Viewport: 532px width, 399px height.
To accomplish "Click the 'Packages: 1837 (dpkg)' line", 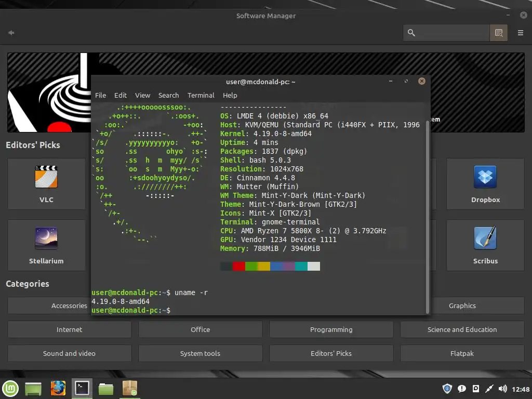I will coord(263,151).
